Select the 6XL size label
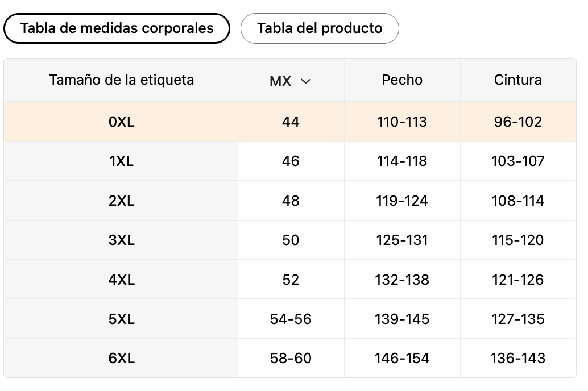Viewport: 588px width, 391px height. (121, 359)
